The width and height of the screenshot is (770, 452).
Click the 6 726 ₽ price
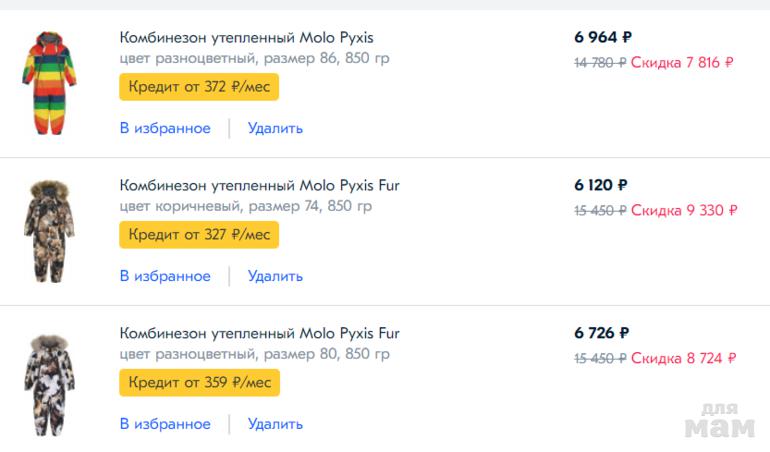(601, 333)
